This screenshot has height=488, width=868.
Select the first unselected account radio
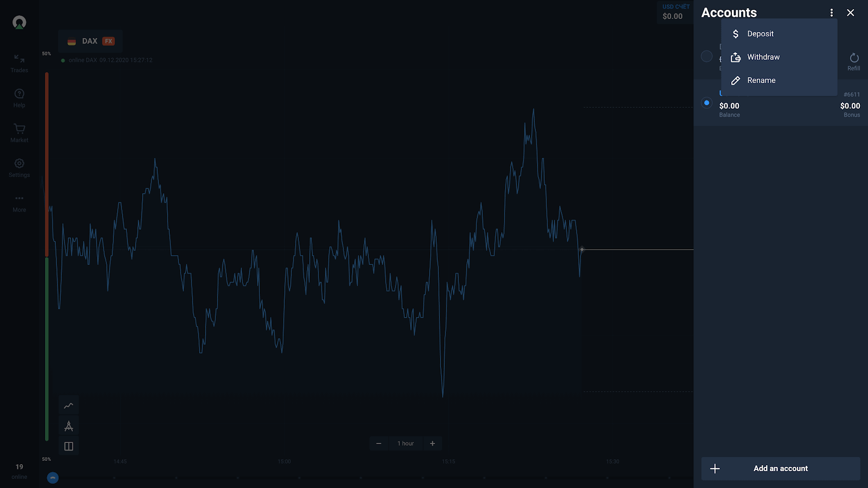tap(706, 56)
